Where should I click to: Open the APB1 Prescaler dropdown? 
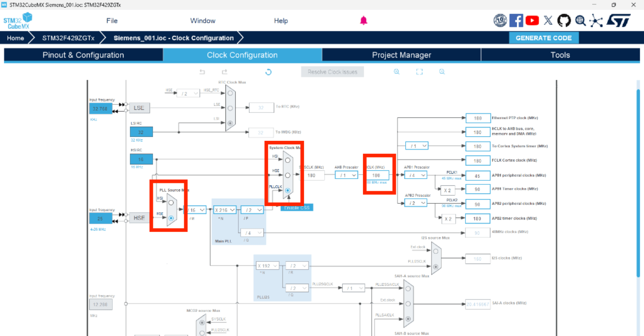click(416, 175)
